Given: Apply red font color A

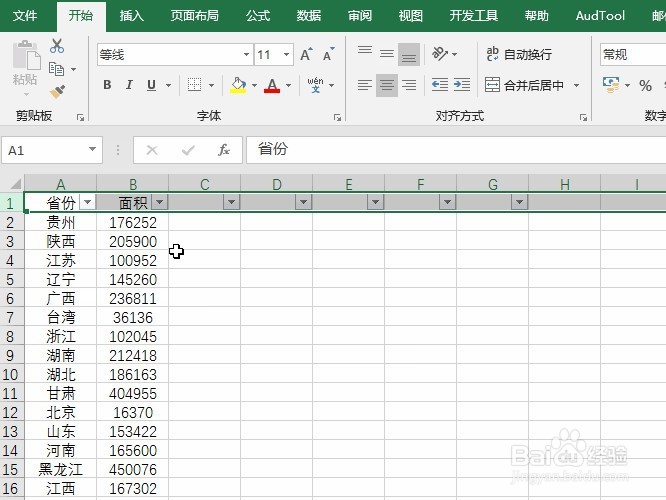Looking at the screenshot, I should click(x=272, y=85).
